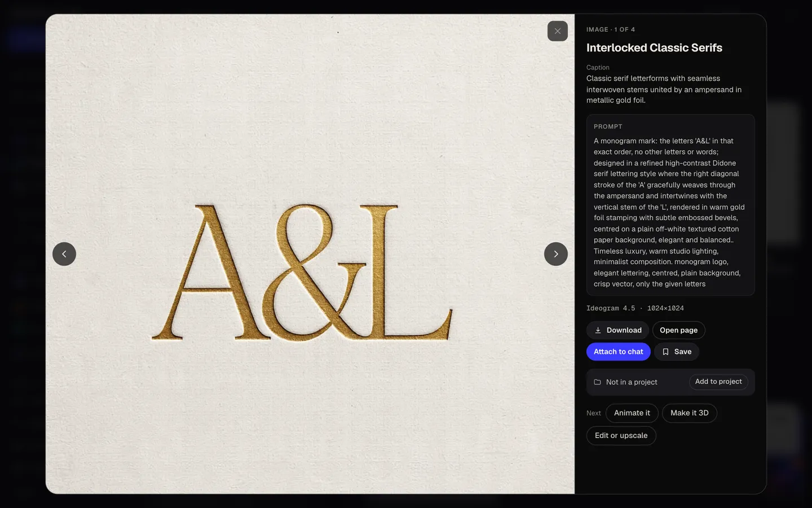Viewport: 812px width, 508px height.
Task: Attach this image to chat
Action: (618, 352)
